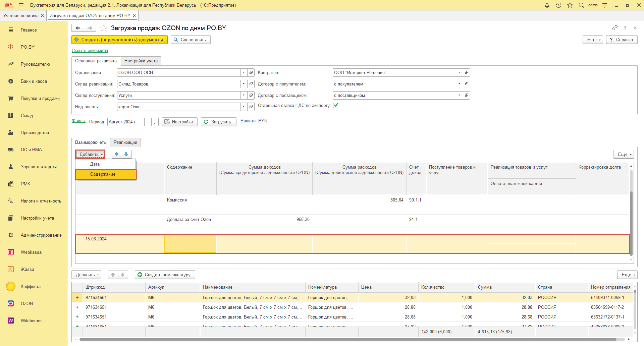
Task: Open the notifications bell icon
Action: pyautogui.click(x=547, y=5)
